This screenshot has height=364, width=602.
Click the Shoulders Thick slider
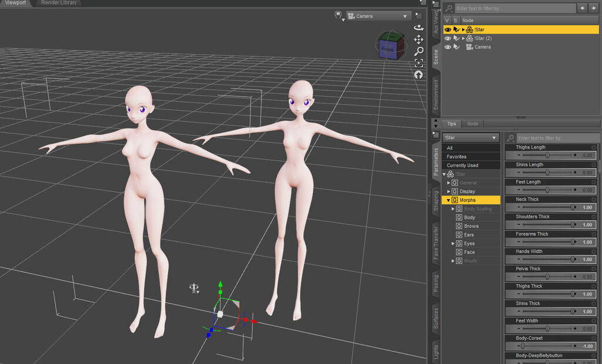(547, 225)
